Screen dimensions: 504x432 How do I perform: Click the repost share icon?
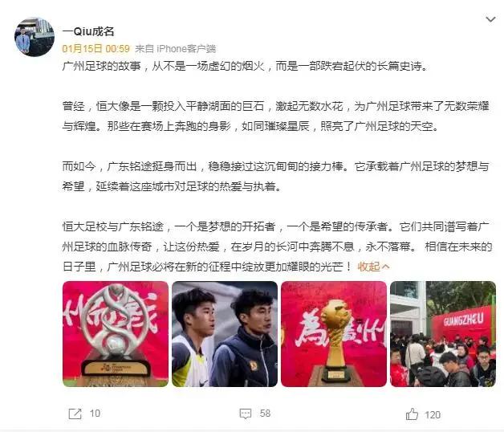click(75, 414)
